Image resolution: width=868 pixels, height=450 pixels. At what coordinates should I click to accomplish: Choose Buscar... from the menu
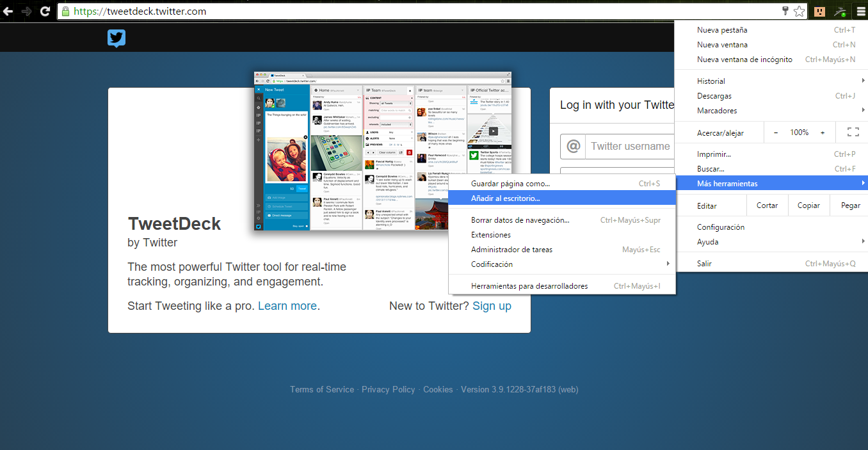tap(771, 169)
